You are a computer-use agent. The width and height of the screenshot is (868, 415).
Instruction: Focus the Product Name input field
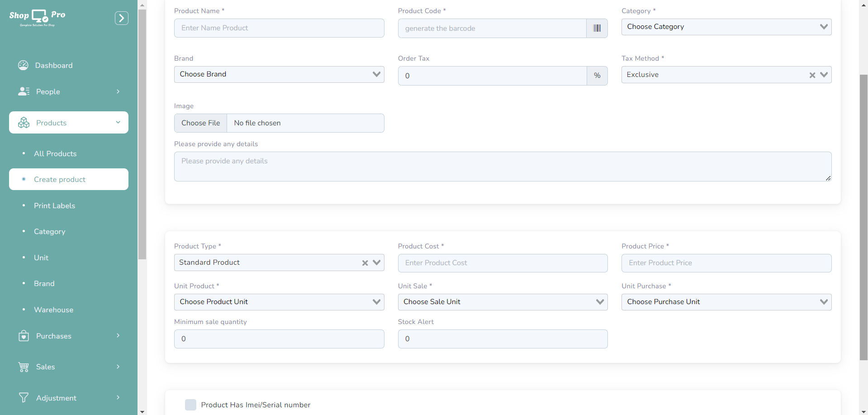tap(279, 28)
